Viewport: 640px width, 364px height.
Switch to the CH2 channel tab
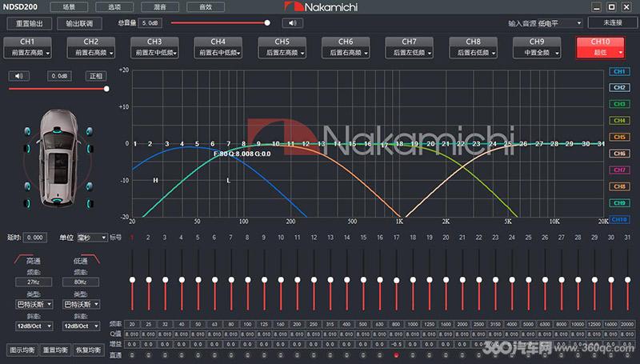pyautogui.click(x=90, y=42)
